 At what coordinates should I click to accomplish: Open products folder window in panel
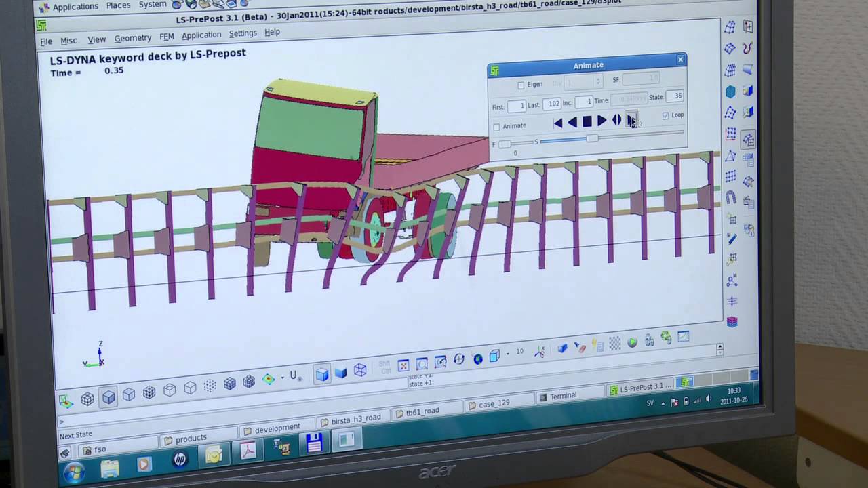[x=199, y=439]
